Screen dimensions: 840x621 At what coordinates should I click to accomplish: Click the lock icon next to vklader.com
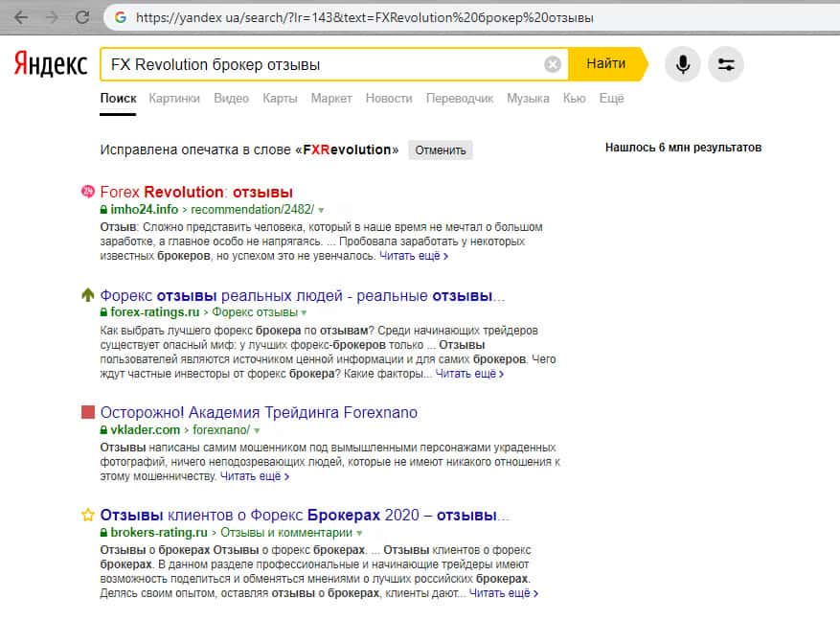[104, 429]
